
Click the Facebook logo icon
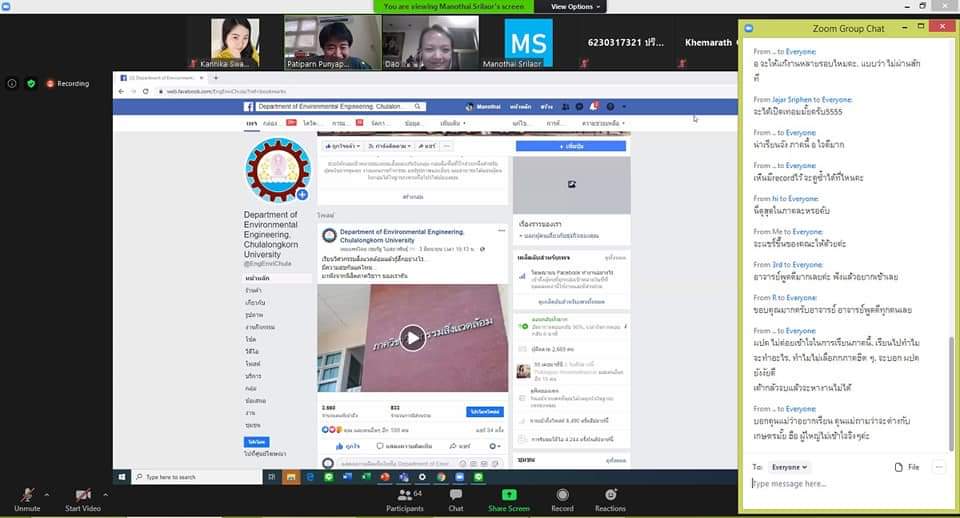pos(249,107)
